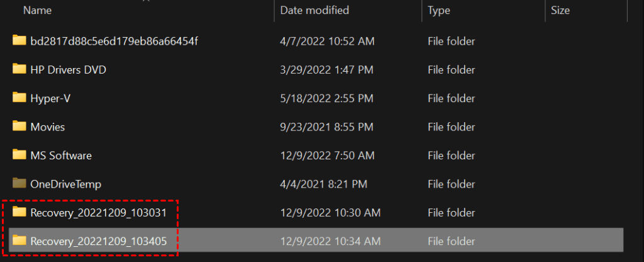
Task: Select the OneDriveTemp folder name
Action: click(x=65, y=184)
